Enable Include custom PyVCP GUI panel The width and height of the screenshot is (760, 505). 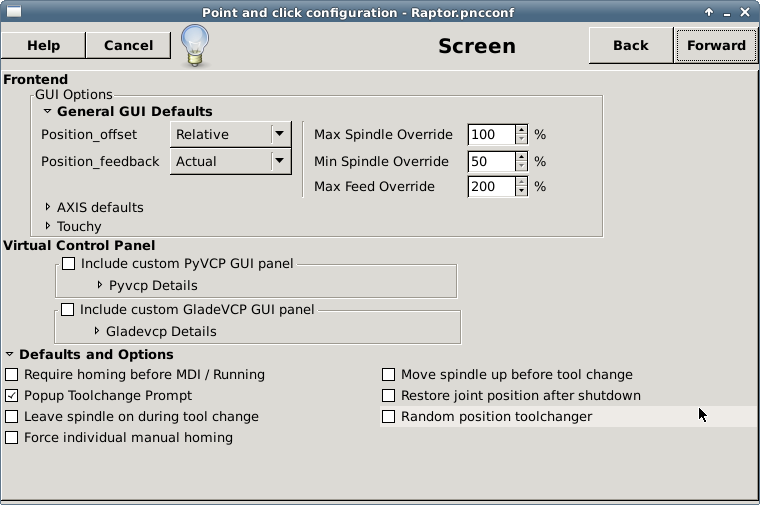tap(69, 264)
